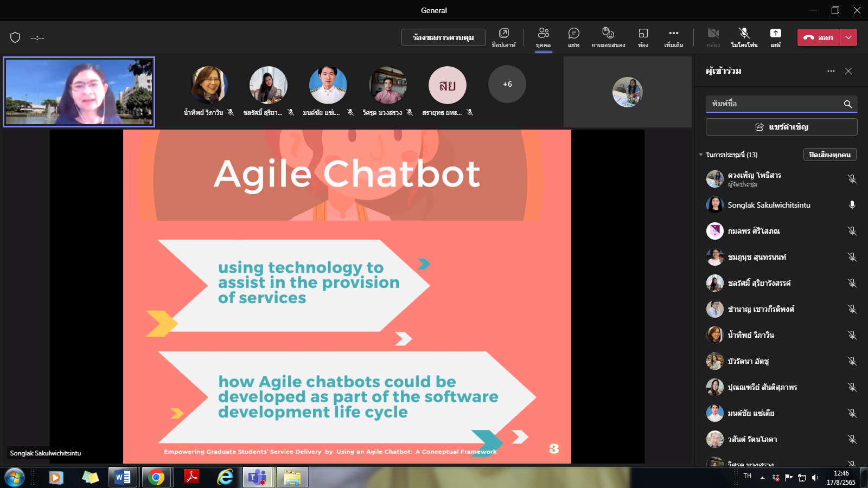Toggle the People panel
The image size is (868, 488).
(x=543, y=37)
